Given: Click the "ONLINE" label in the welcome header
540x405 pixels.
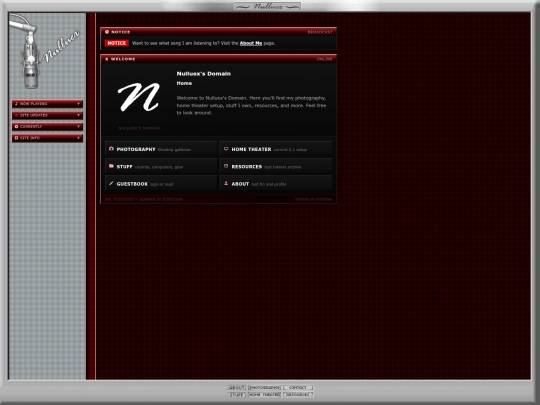Looking at the screenshot, I should tap(324, 59).
